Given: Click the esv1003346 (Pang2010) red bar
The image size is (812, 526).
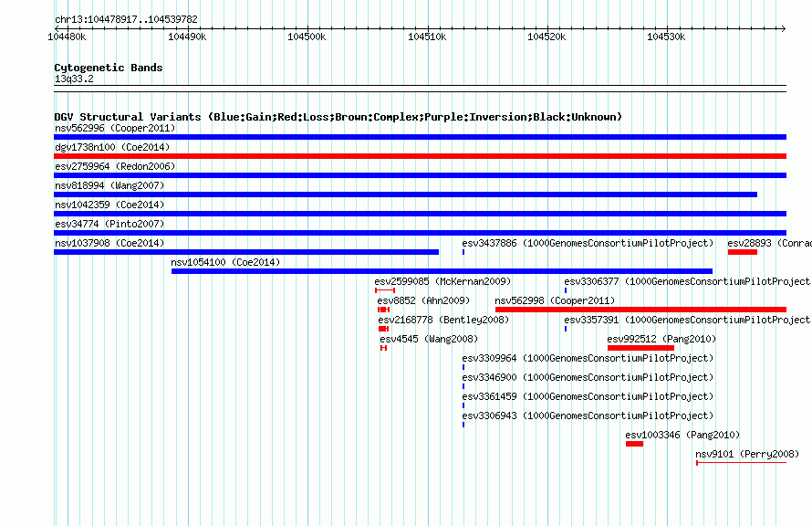Looking at the screenshot, I should pyautogui.click(x=634, y=444).
